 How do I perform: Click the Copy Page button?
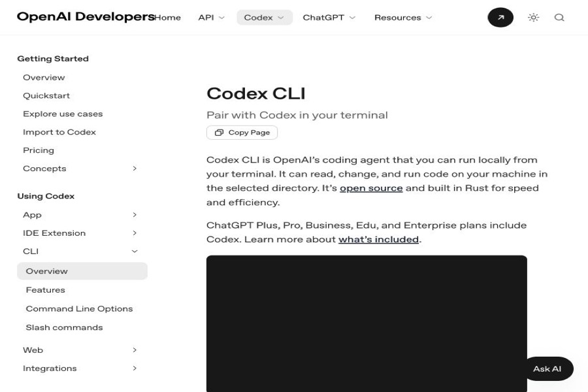pos(242,133)
